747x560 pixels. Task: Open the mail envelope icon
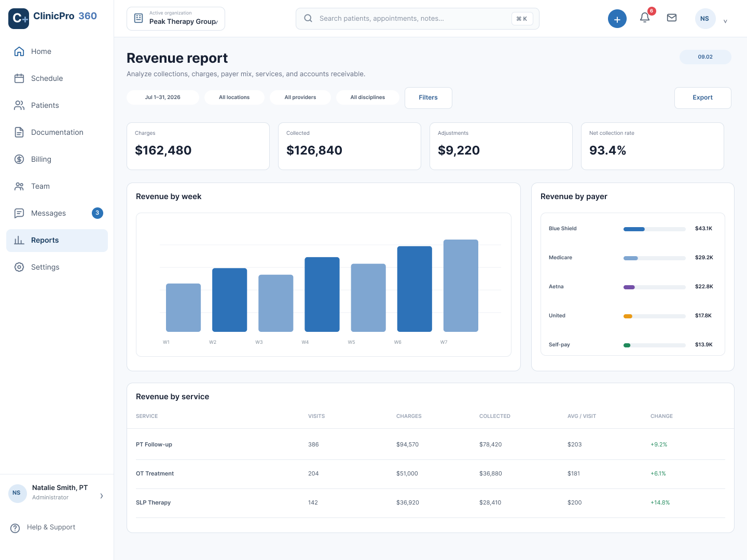(672, 18)
